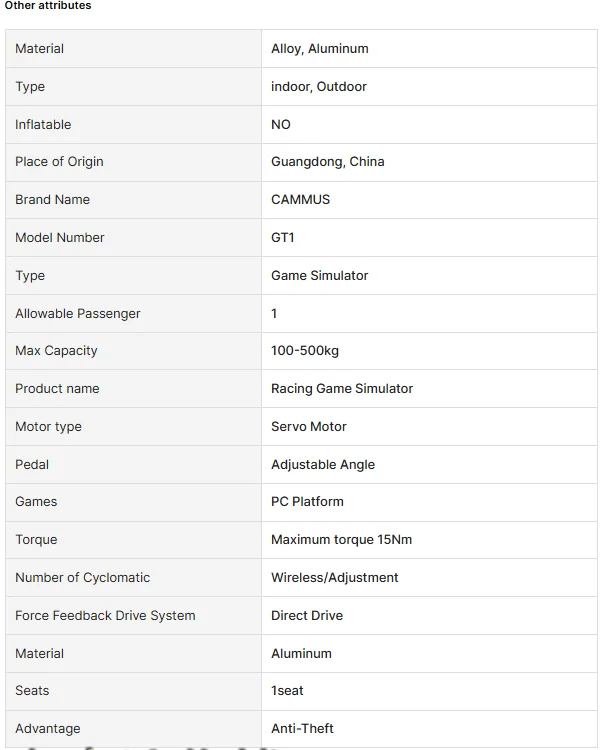Image resolution: width=602 pixels, height=750 pixels.
Task: Select the "Anti-Theft" advantage value
Action: point(302,729)
